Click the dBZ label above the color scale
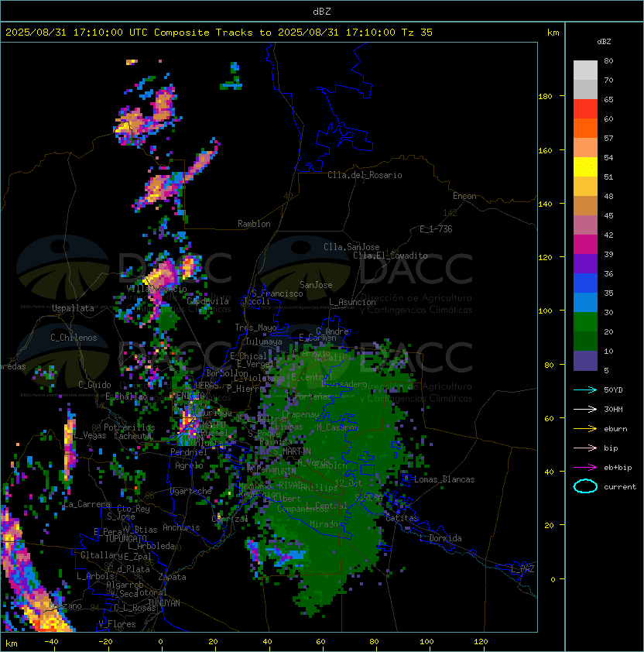This screenshot has width=644, height=652. point(604,42)
